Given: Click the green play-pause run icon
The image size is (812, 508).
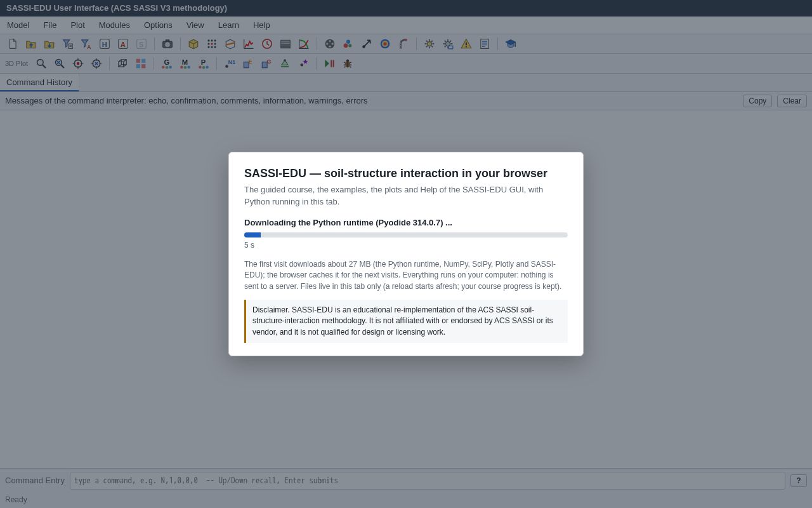Looking at the screenshot, I should (329, 63).
